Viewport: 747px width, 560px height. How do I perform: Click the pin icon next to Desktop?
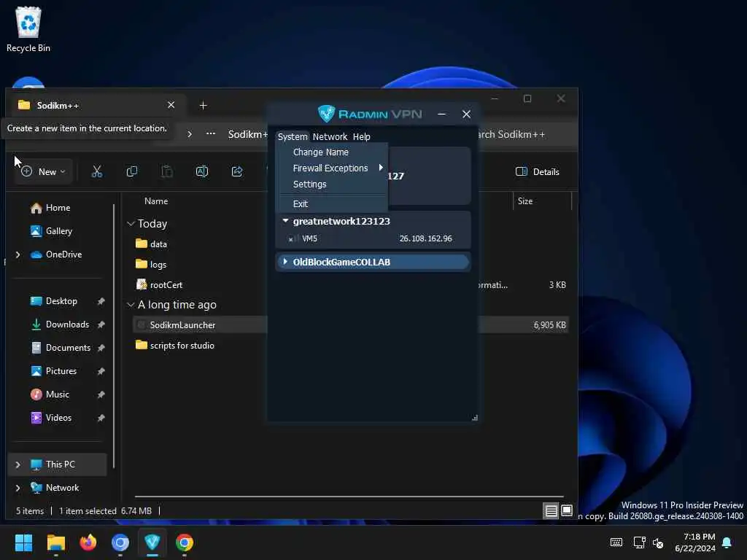[101, 301]
